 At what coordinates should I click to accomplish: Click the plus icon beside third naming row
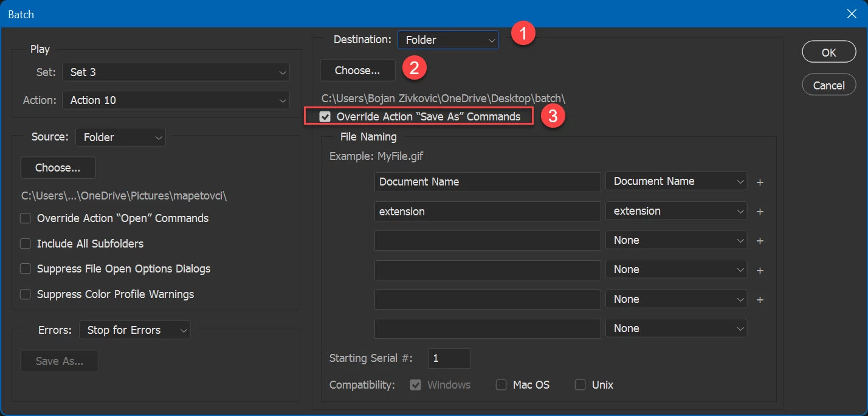pos(760,241)
